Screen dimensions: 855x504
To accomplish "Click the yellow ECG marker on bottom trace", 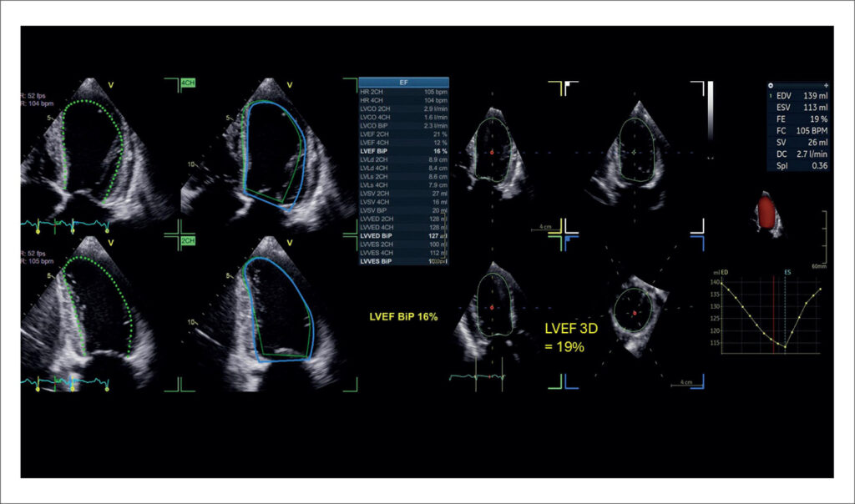I will tap(73, 389).
